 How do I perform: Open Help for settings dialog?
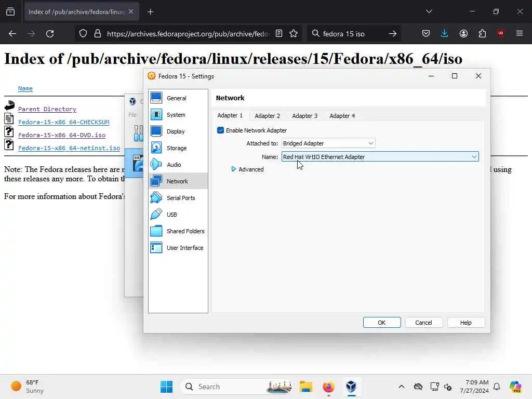466,323
